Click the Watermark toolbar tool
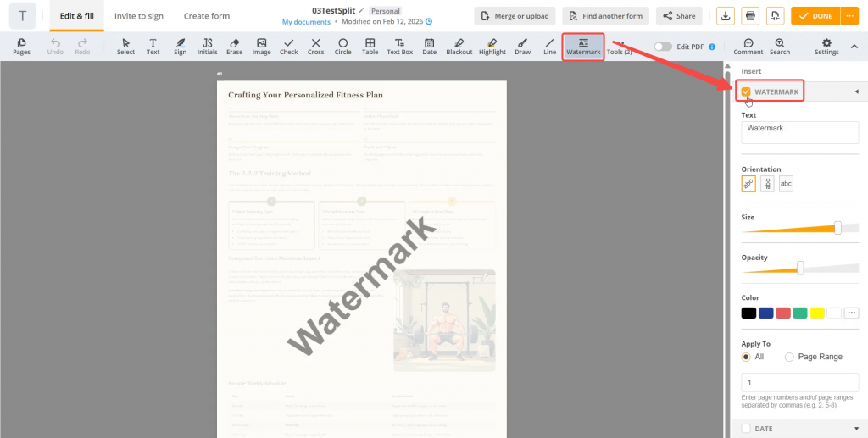This screenshot has height=438, width=868. pyautogui.click(x=583, y=47)
